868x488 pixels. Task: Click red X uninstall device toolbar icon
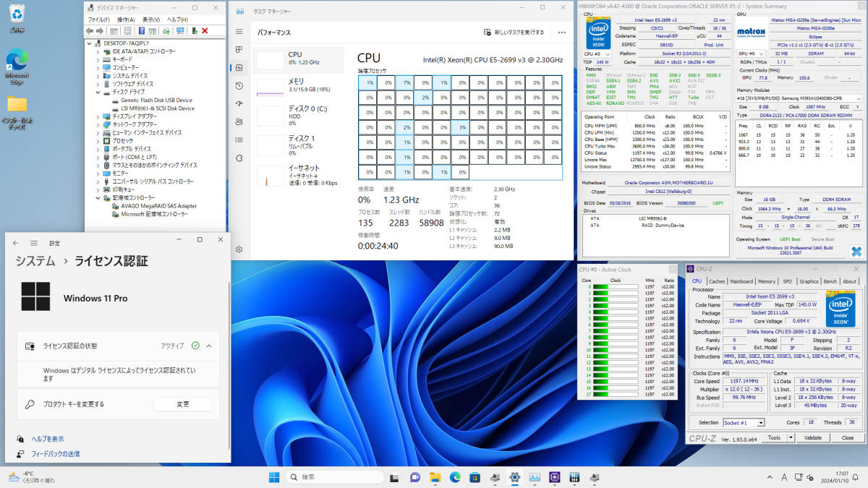[x=205, y=30]
